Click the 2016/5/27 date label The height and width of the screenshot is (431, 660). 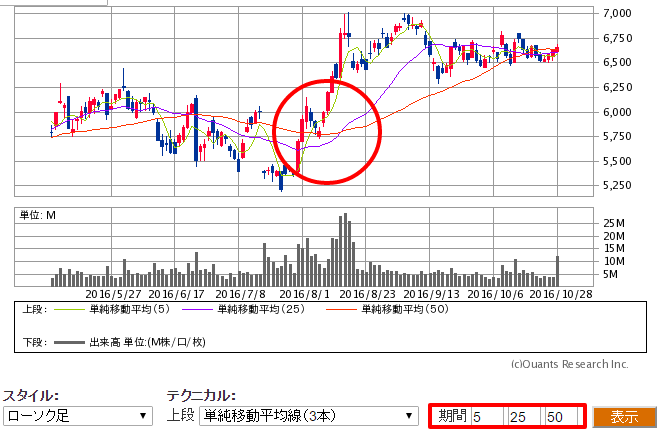[113, 294]
